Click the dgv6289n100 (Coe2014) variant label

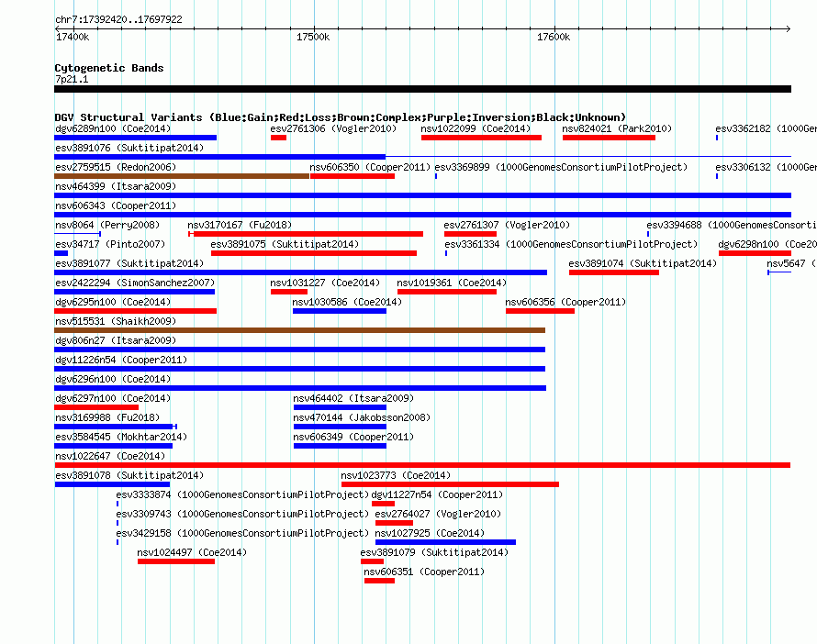coord(113,128)
